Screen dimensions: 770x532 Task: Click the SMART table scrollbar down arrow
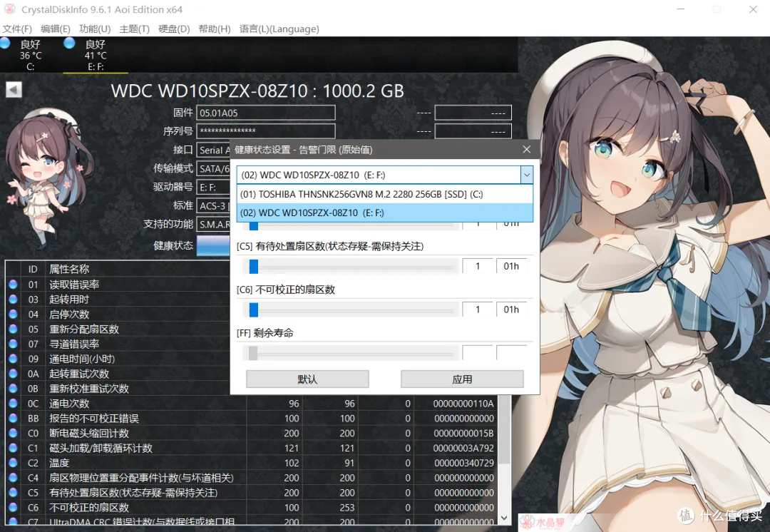tap(504, 518)
